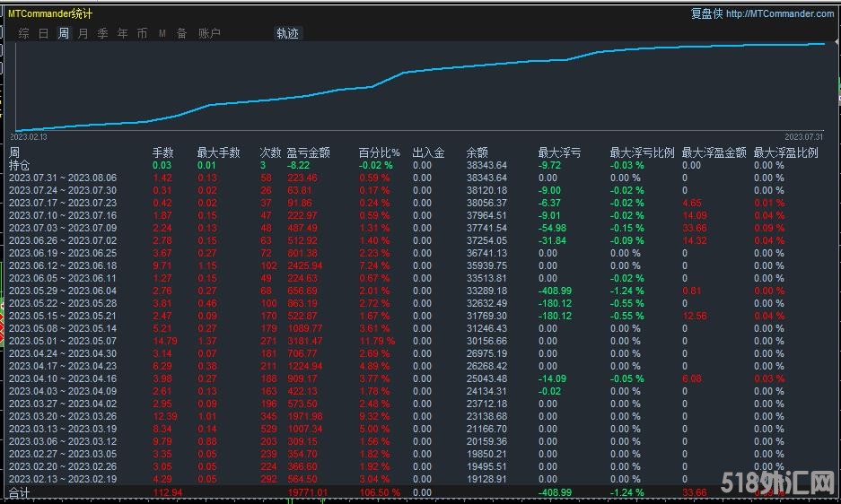Click the 百分比% column header
This screenshot has height=504, width=841.
[x=379, y=153]
